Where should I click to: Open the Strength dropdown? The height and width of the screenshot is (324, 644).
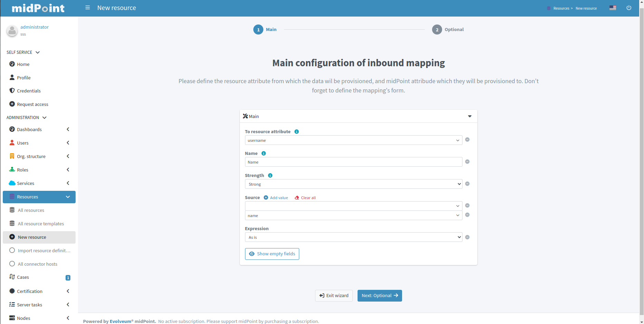[353, 184]
